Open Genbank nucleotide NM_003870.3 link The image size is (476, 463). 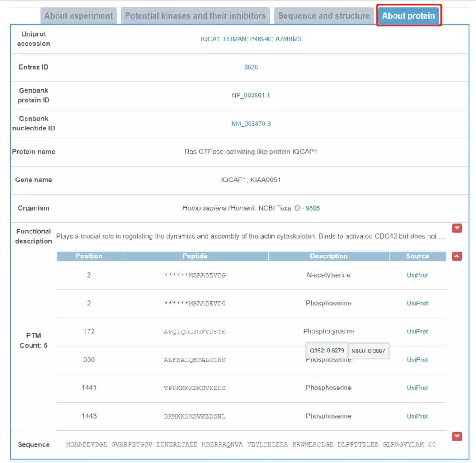[x=251, y=123]
